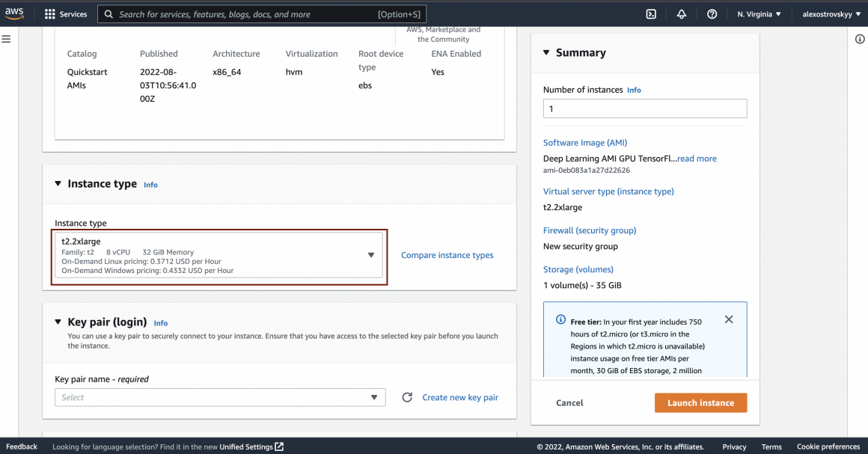The width and height of the screenshot is (868, 454).
Task: Collapse the Instance type section
Action: click(x=58, y=184)
